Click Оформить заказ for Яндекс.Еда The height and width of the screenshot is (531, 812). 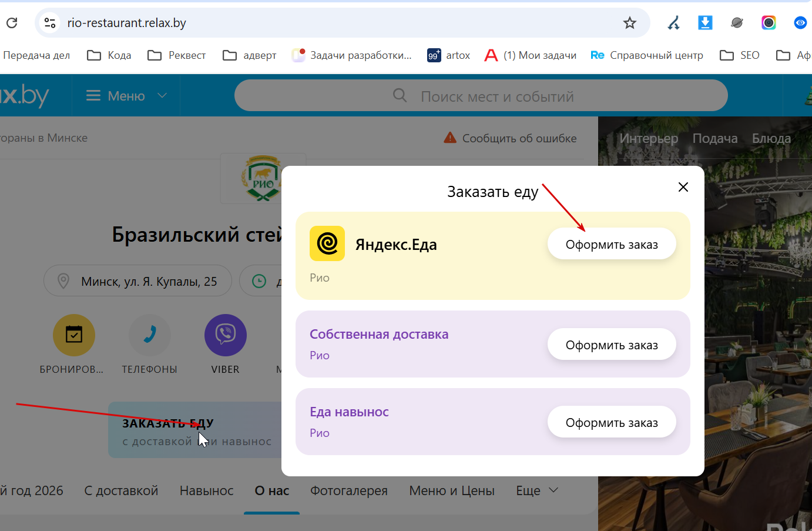click(612, 244)
